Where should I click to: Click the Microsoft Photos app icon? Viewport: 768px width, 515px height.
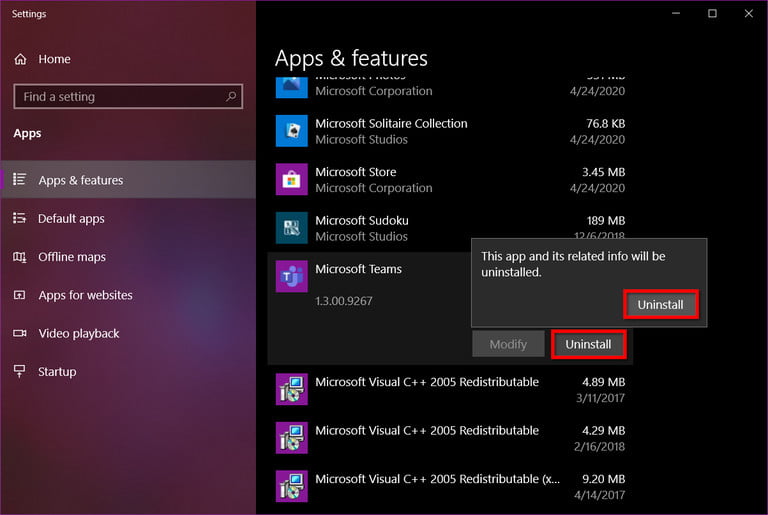pyautogui.click(x=291, y=88)
